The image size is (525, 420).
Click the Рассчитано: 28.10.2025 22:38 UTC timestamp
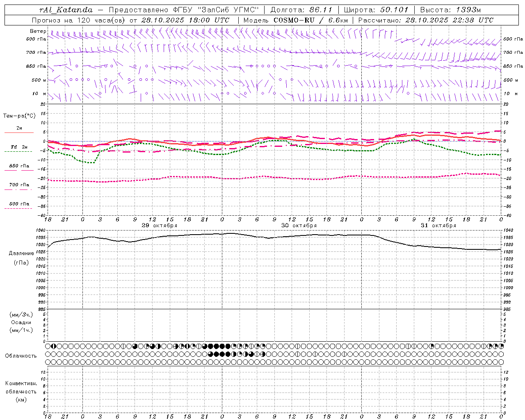426,20
